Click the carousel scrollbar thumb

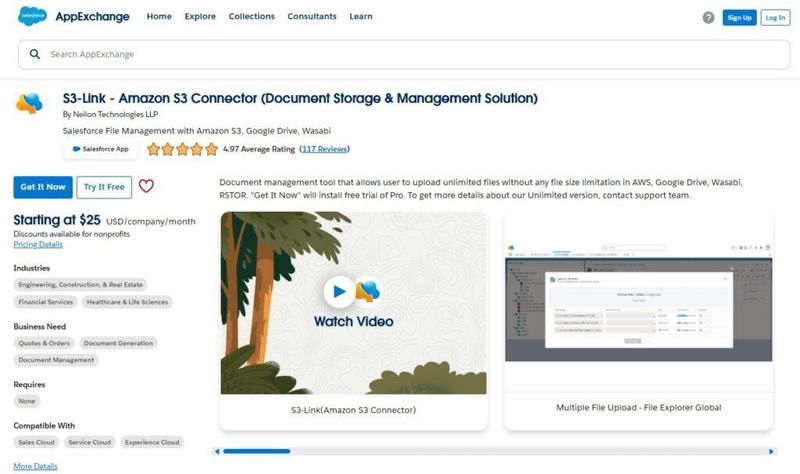click(x=257, y=452)
